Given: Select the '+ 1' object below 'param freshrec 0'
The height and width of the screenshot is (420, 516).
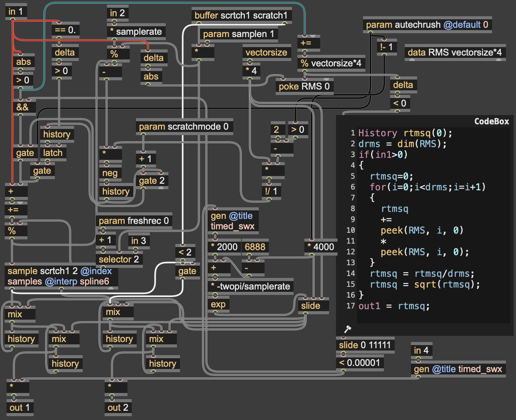Looking at the screenshot, I should point(106,240).
